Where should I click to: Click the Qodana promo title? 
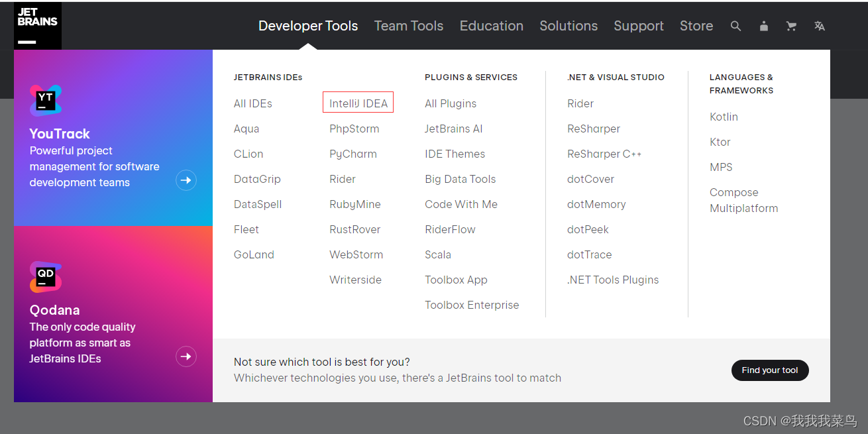coord(55,310)
